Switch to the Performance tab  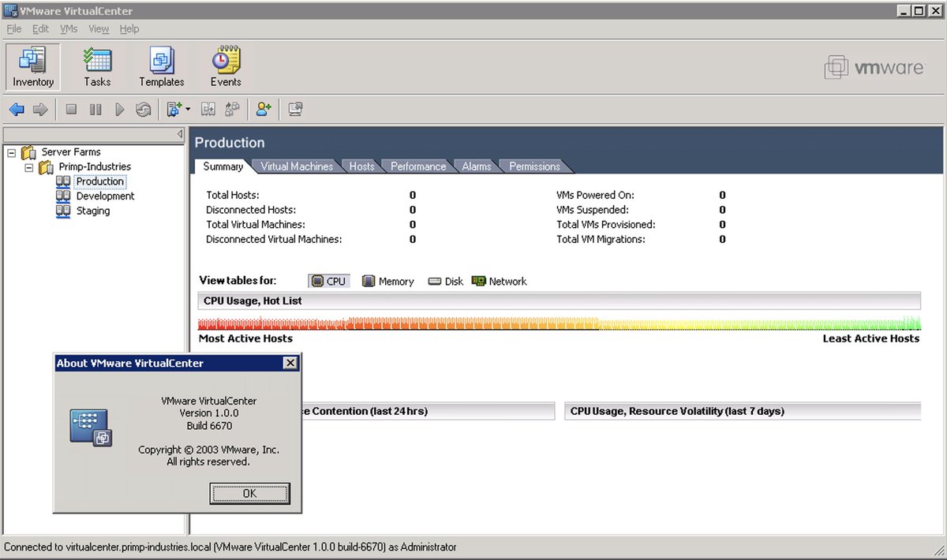point(418,166)
